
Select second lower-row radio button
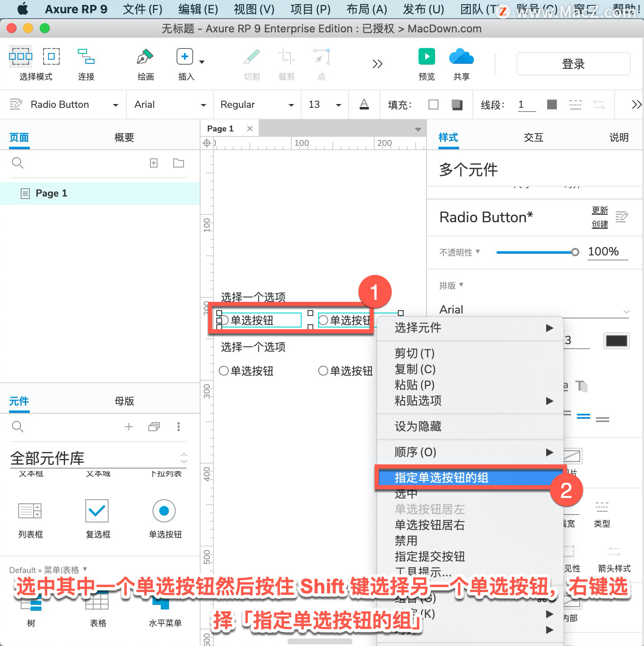(323, 371)
